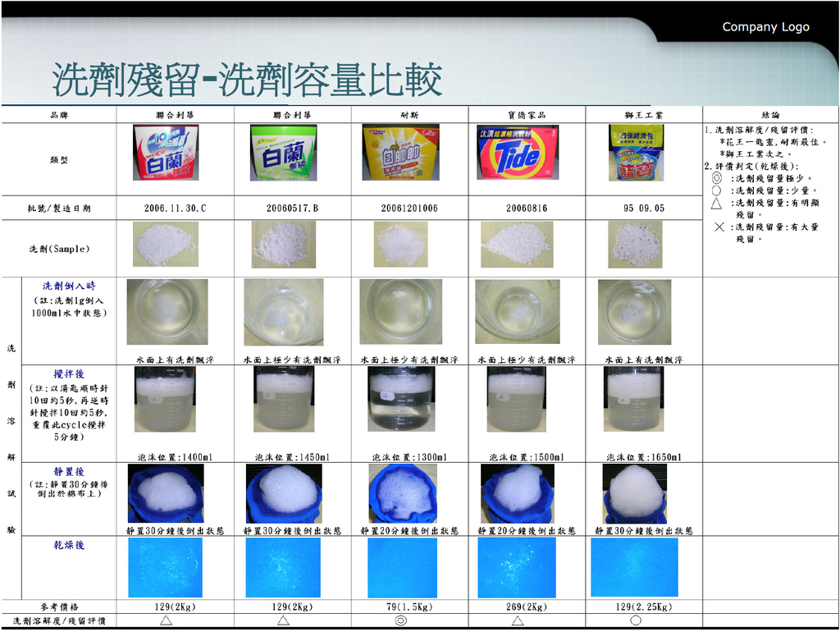Image resolution: width=840 pixels, height=632 pixels.
Task: Open the 藍寶 detergent bag photo
Action: click(636, 153)
